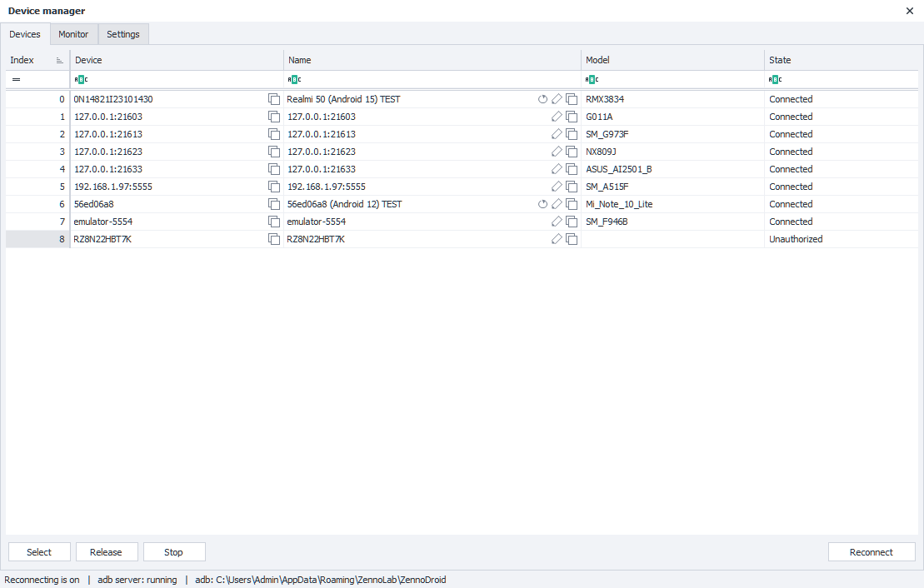This screenshot has height=588, width=924.
Task: Select model cell Mi_Note_10_Lite
Action: coord(672,204)
